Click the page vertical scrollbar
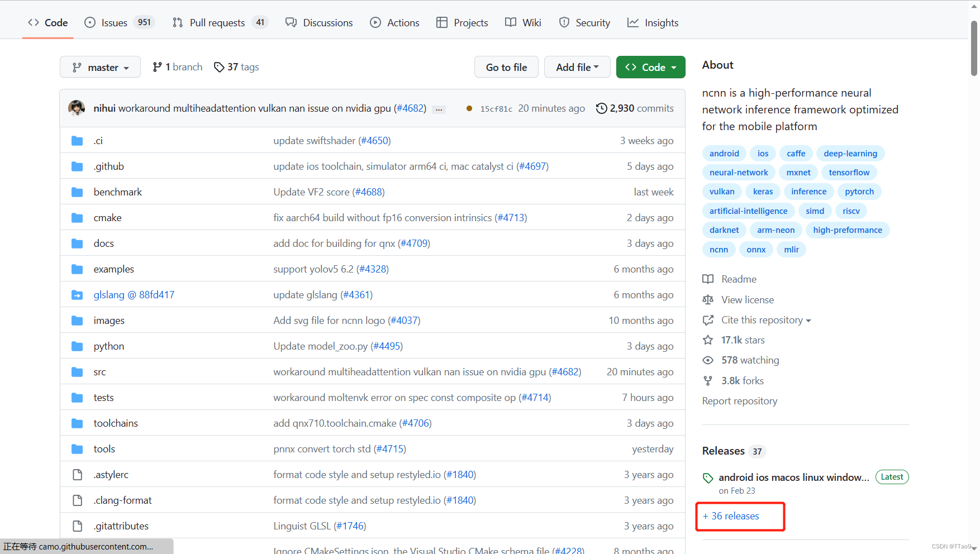 [974, 48]
